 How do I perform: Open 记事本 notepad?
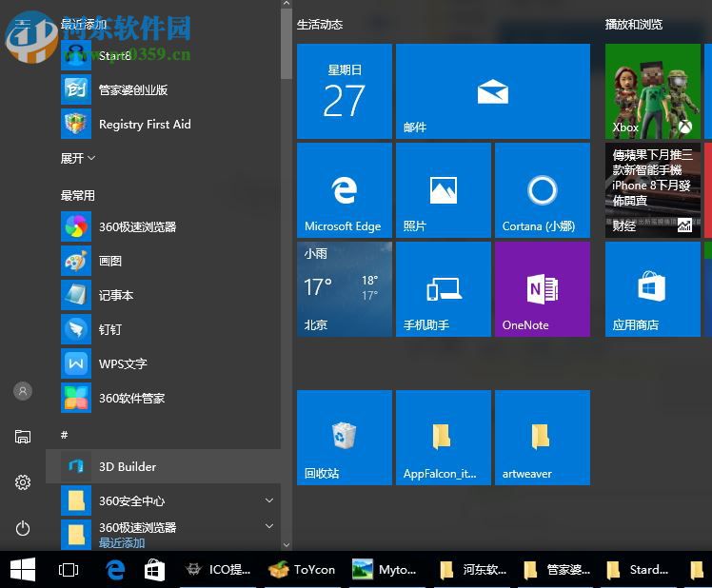(x=163, y=295)
